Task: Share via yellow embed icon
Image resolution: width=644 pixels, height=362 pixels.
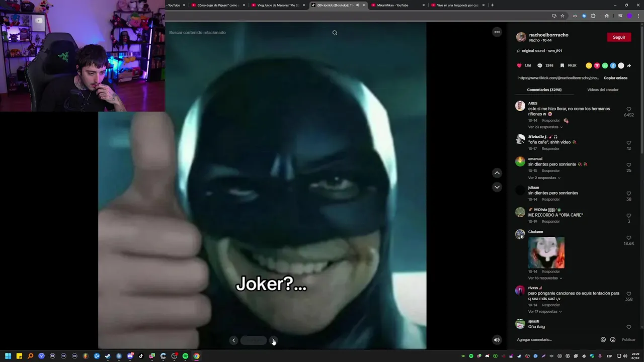Action: (589, 65)
